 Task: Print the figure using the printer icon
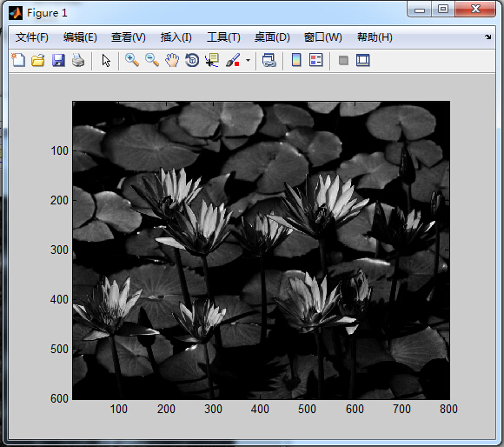(78, 60)
